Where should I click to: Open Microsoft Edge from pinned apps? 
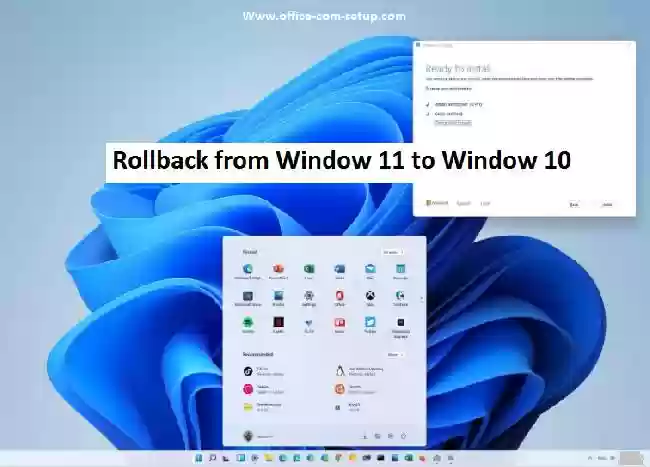point(248,269)
